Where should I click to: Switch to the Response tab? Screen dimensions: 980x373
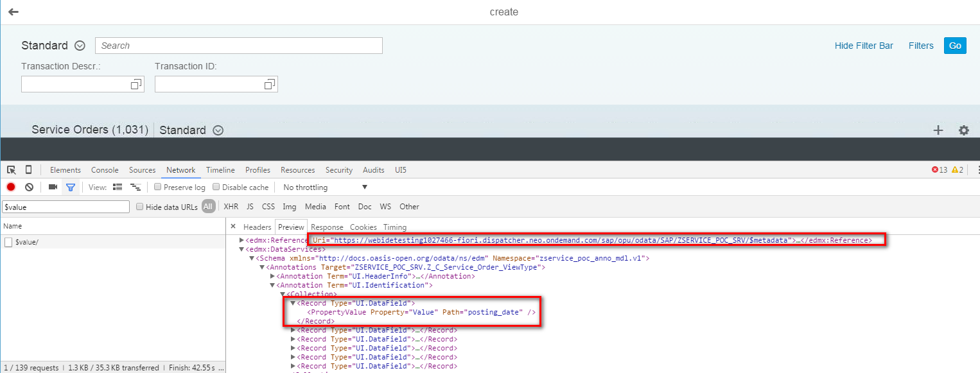tap(328, 227)
